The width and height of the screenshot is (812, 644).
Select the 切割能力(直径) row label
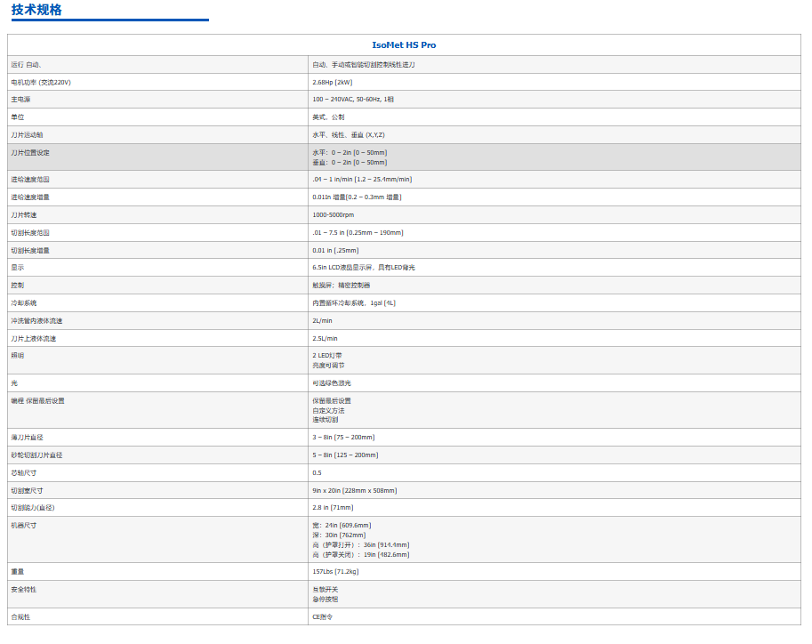(x=33, y=508)
